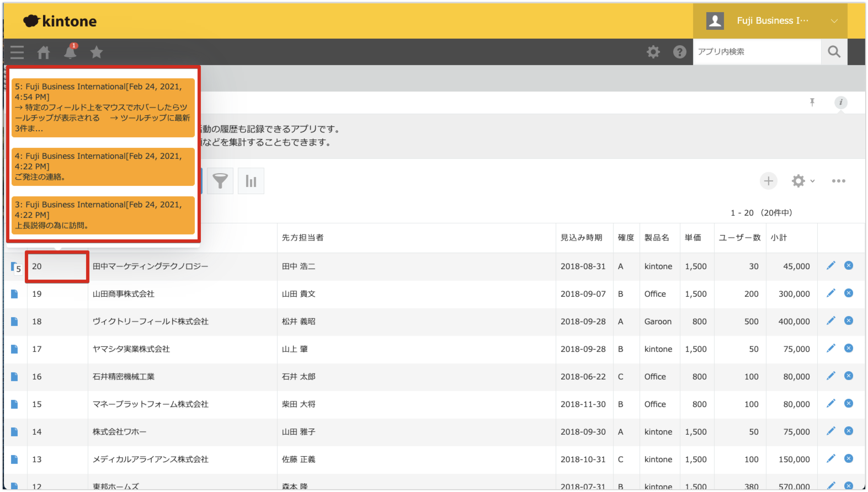Screen dimensions: 868x492
Task: Click date cell 2018-11-30
Action: coord(584,404)
